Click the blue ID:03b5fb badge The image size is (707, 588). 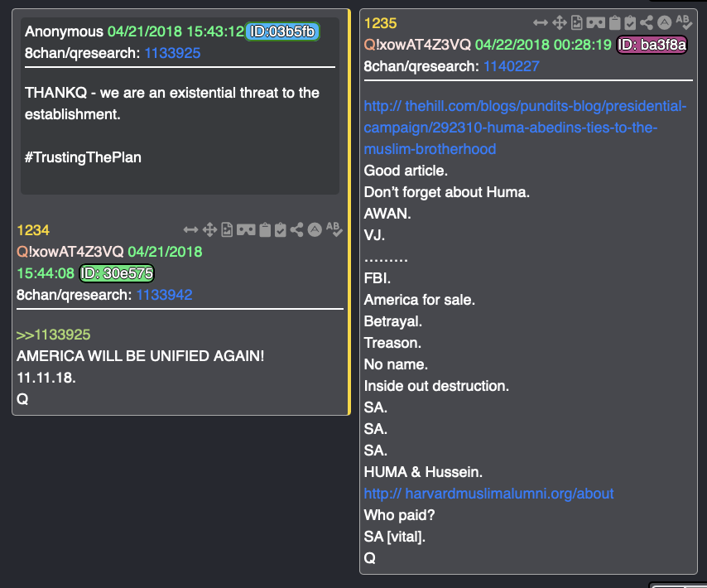282,31
